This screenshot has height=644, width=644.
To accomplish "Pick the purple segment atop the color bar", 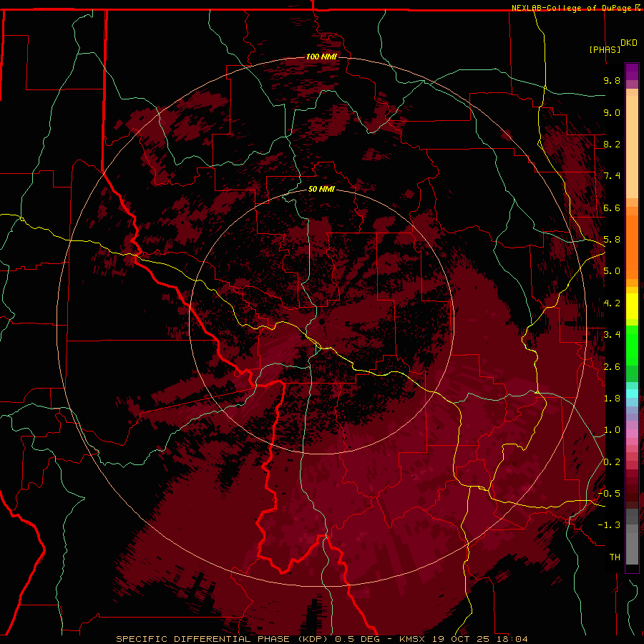I will (632, 72).
